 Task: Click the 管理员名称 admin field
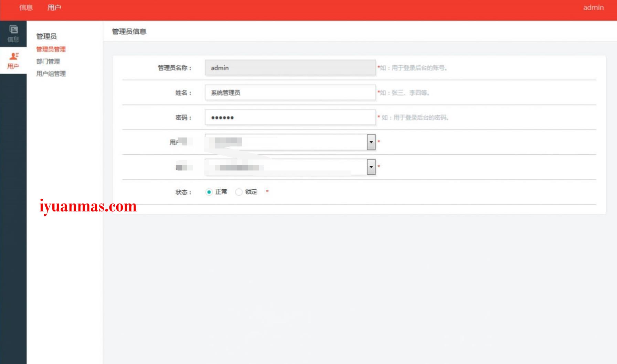[x=290, y=68]
